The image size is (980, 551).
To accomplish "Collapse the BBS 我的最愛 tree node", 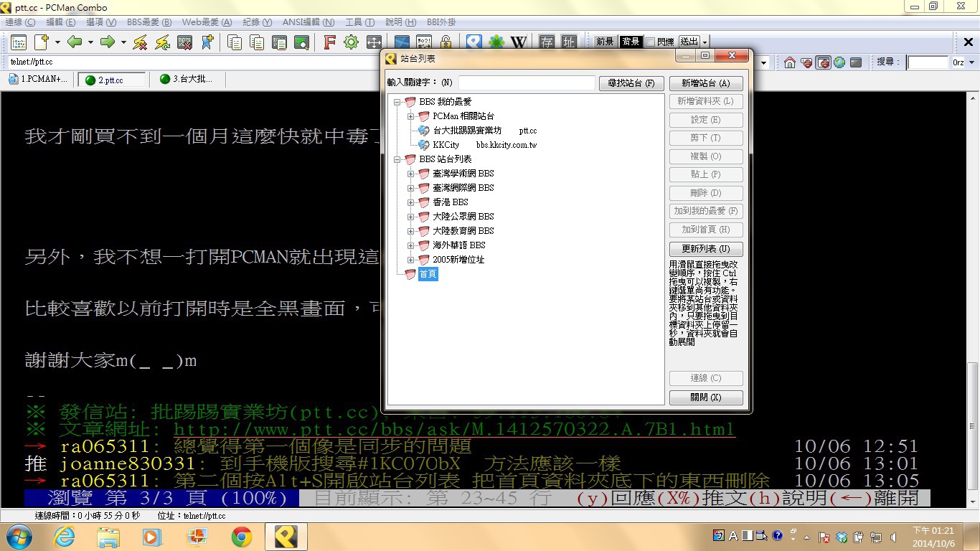I will (397, 102).
